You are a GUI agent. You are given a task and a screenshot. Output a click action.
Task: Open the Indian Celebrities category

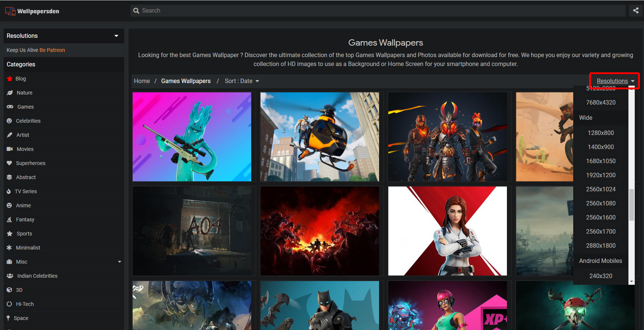[37, 276]
